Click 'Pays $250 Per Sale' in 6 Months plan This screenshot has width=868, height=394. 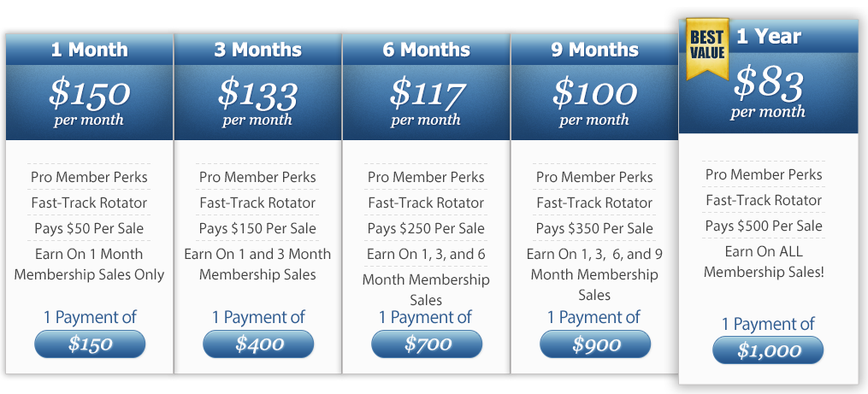(426, 228)
